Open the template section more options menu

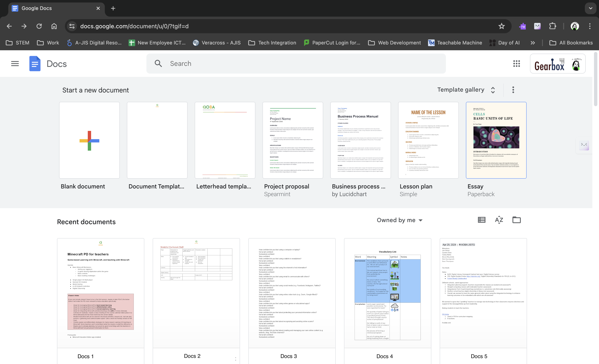point(513,90)
